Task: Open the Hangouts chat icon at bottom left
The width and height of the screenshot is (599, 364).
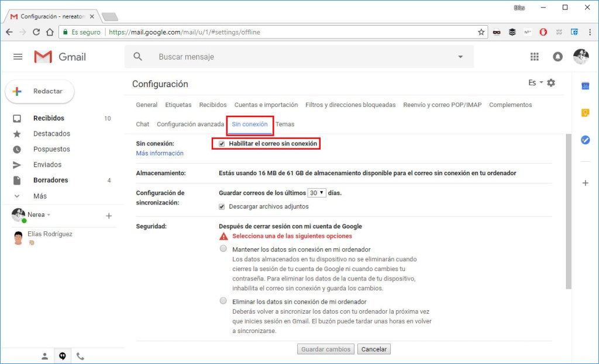Action: (63, 355)
